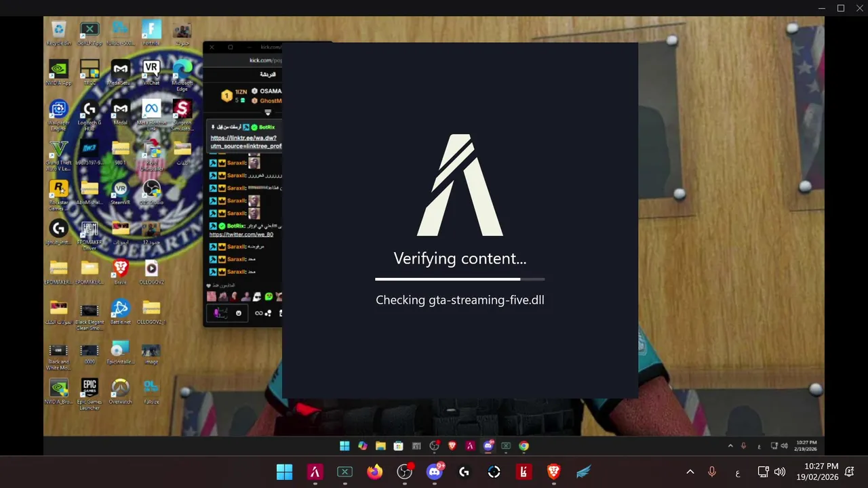Open the twitter.com/we_80 link in chat
The height and width of the screenshot is (488, 868).
click(241, 235)
